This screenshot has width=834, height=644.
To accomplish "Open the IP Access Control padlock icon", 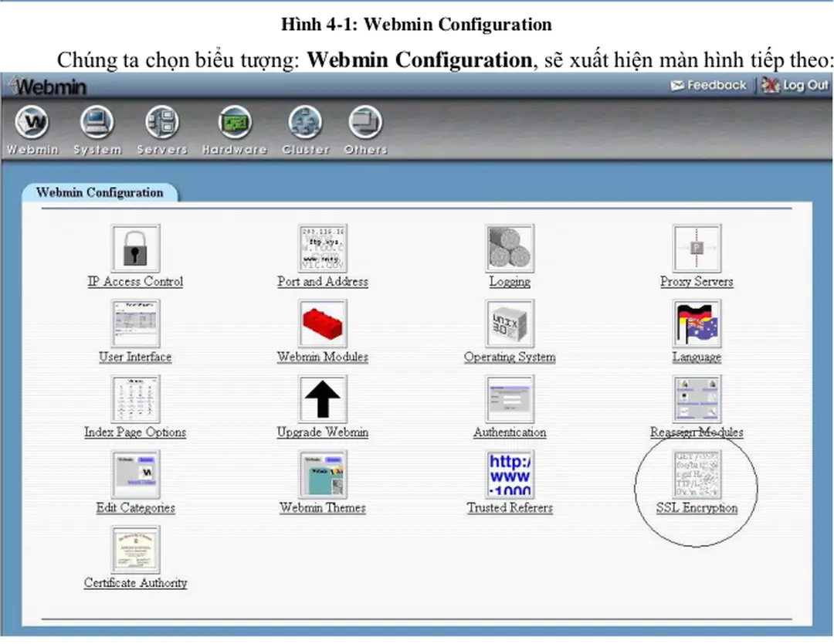I will [136, 249].
